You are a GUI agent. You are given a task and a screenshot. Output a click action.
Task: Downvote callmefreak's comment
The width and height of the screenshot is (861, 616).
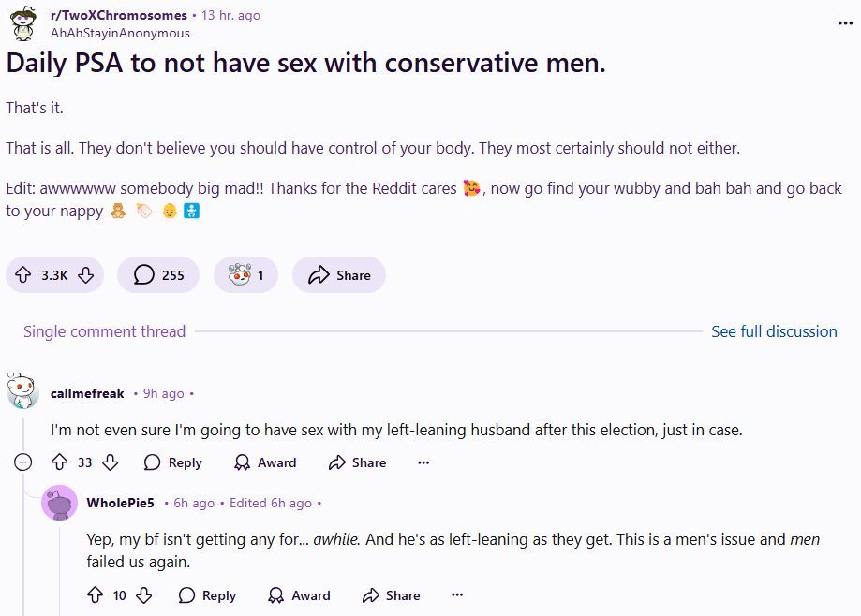click(x=111, y=462)
